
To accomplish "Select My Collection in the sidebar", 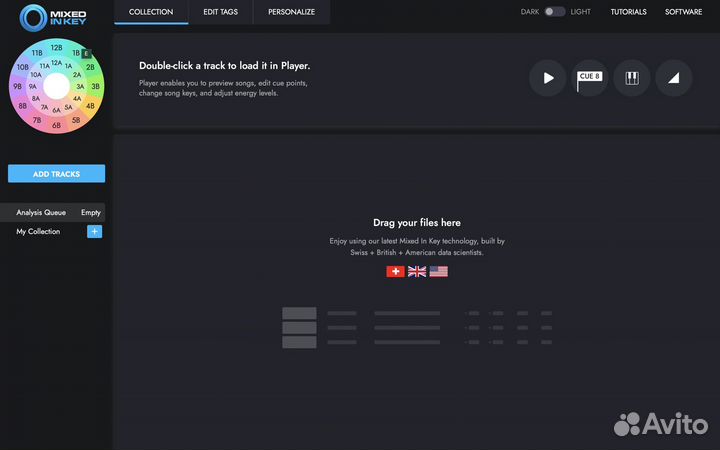I will pyautogui.click(x=38, y=231).
